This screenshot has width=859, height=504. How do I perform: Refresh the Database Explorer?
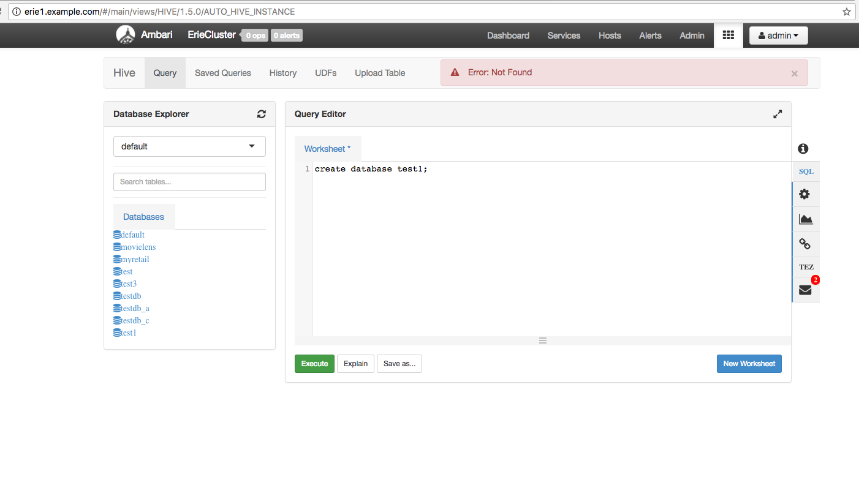(x=262, y=114)
